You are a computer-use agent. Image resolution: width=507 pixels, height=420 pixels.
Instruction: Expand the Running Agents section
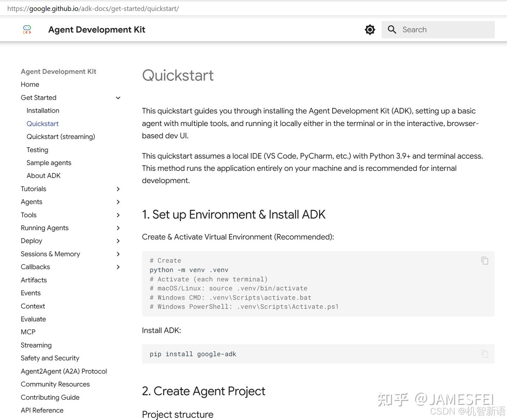click(118, 228)
